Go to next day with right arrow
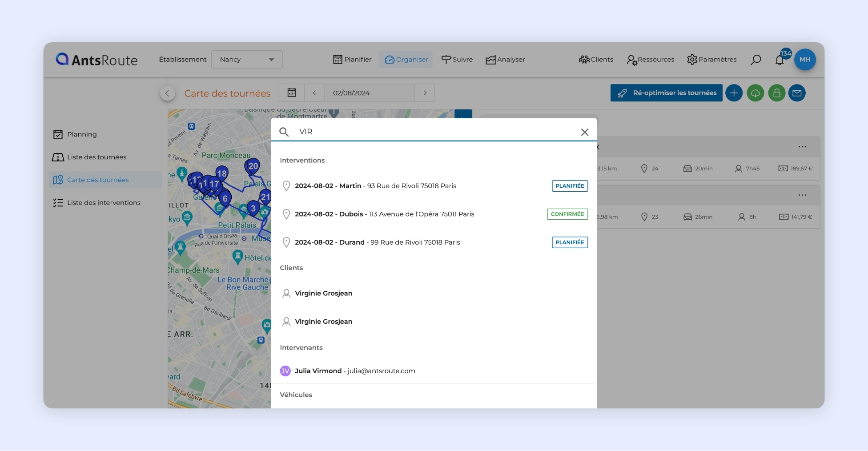The image size is (868, 451). [x=425, y=93]
